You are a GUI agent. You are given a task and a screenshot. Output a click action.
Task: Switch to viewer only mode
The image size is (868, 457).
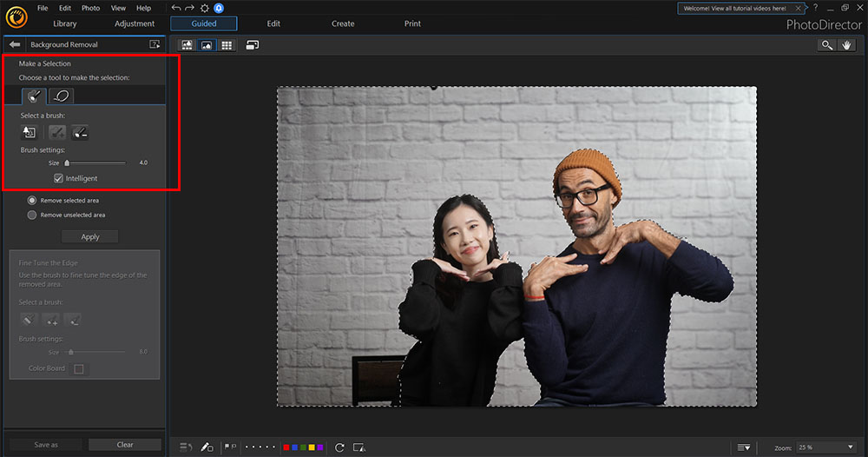[207, 45]
